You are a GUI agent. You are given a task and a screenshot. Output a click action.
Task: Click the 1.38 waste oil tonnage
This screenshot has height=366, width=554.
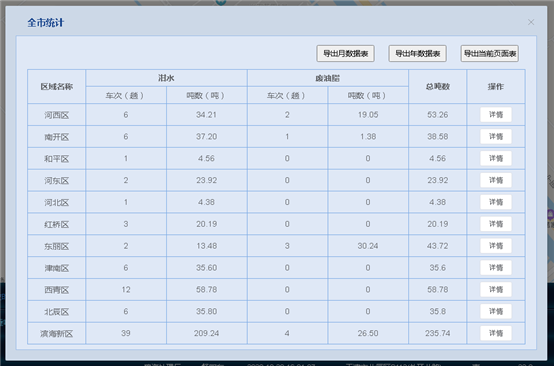(368, 137)
